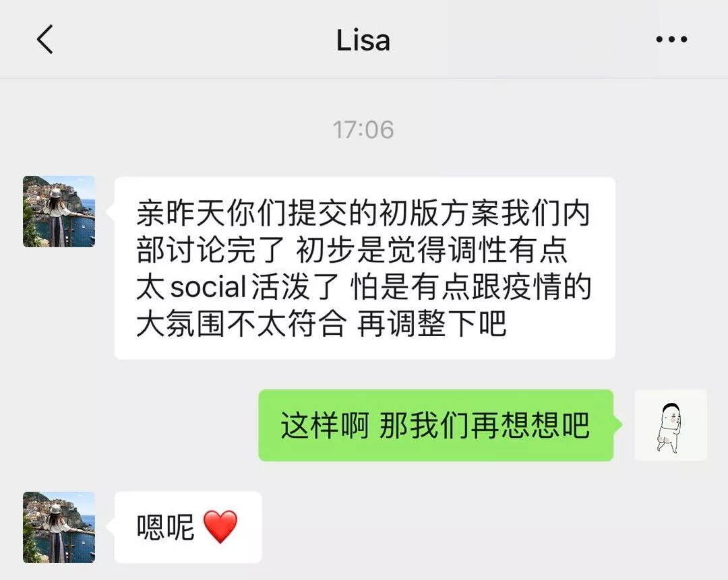This screenshot has width=728, height=580.
Task: Tap the red heart emoji
Action: 220,527
